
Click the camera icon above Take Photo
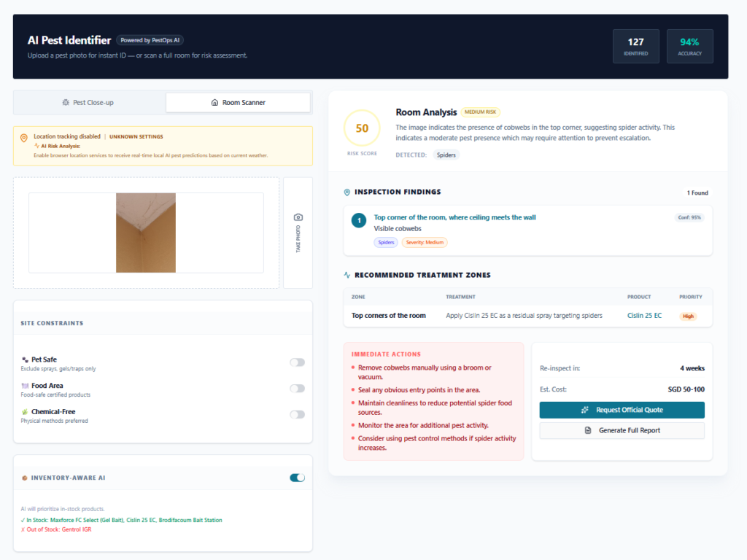[298, 217]
